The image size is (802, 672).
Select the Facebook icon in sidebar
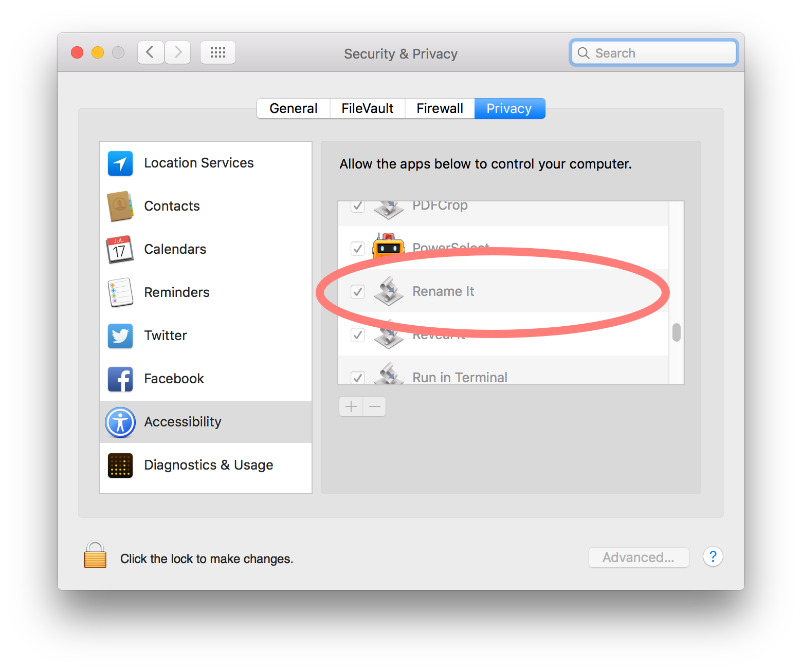(x=120, y=379)
